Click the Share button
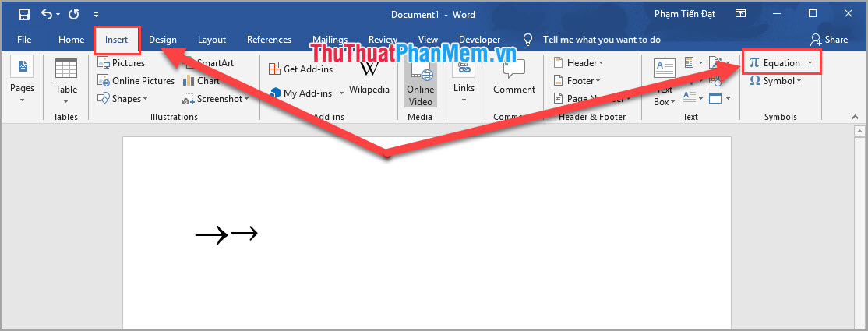 click(829, 40)
